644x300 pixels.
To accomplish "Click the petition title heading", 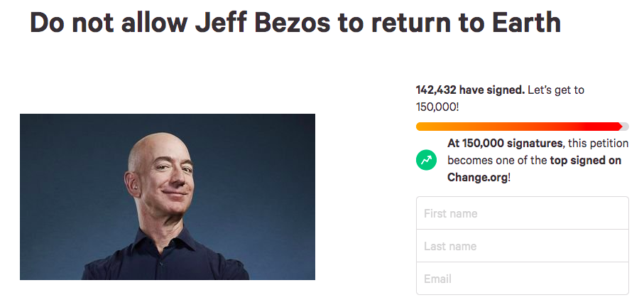I will coord(295,23).
